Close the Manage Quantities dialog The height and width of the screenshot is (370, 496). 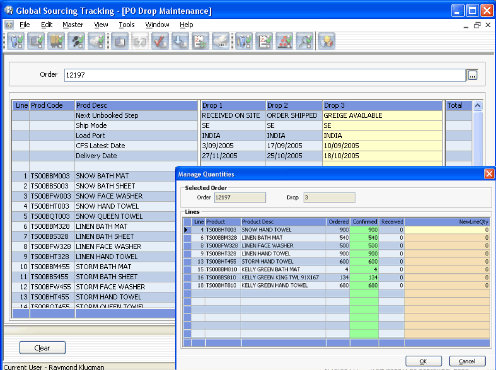click(489, 174)
